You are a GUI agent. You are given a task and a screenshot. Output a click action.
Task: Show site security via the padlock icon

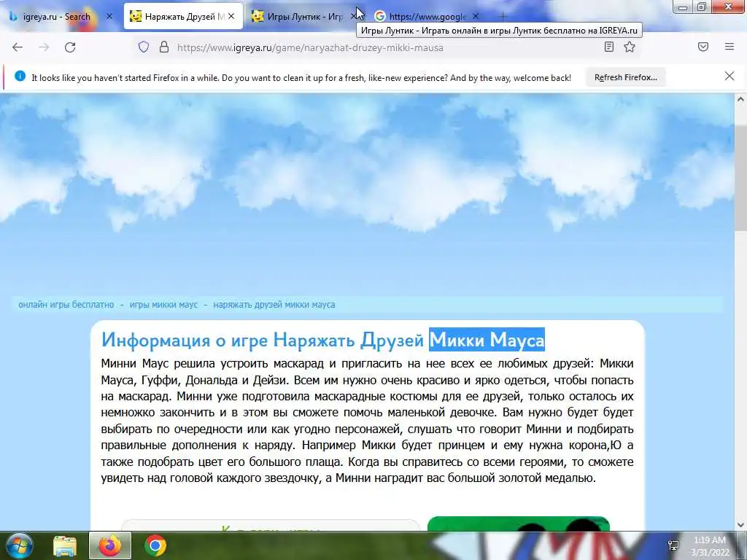click(164, 47)
